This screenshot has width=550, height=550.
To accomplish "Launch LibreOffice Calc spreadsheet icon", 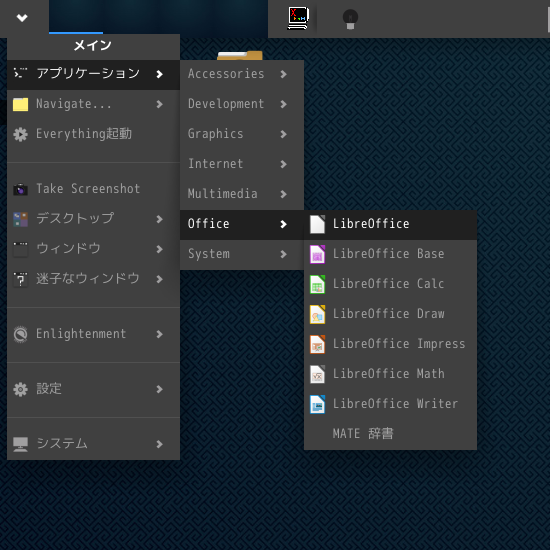I will pos(317,284).
